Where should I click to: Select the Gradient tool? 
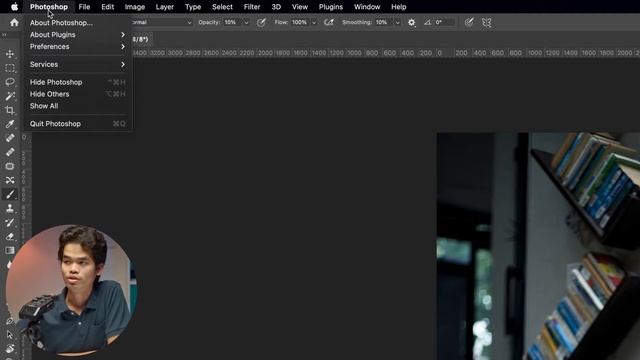point(10,250)
